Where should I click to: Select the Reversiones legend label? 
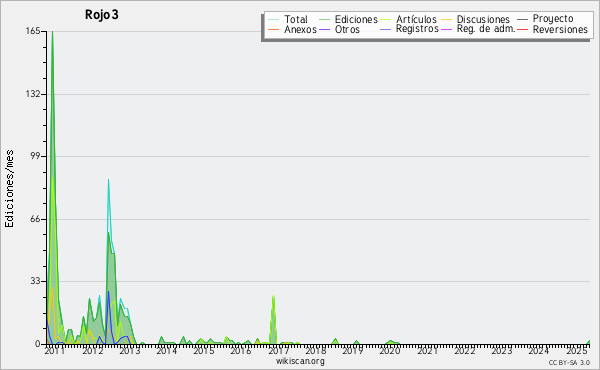pos(560,29)
